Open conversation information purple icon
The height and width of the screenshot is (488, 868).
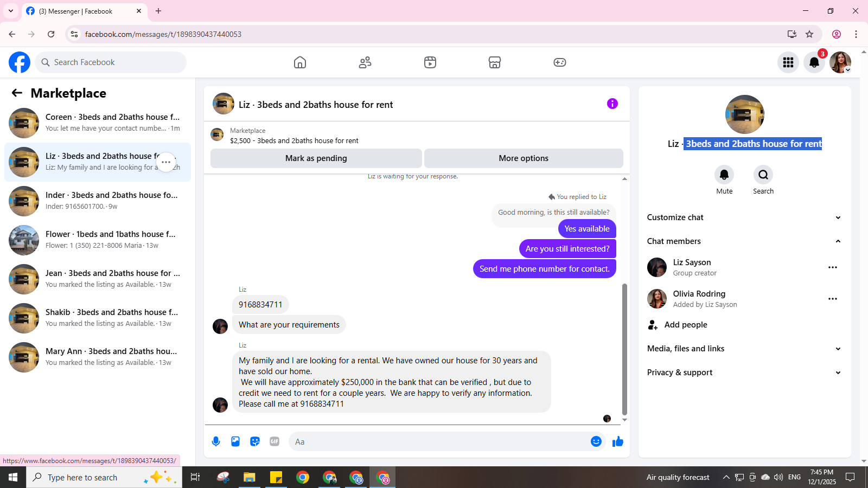(x=612, y=104)
